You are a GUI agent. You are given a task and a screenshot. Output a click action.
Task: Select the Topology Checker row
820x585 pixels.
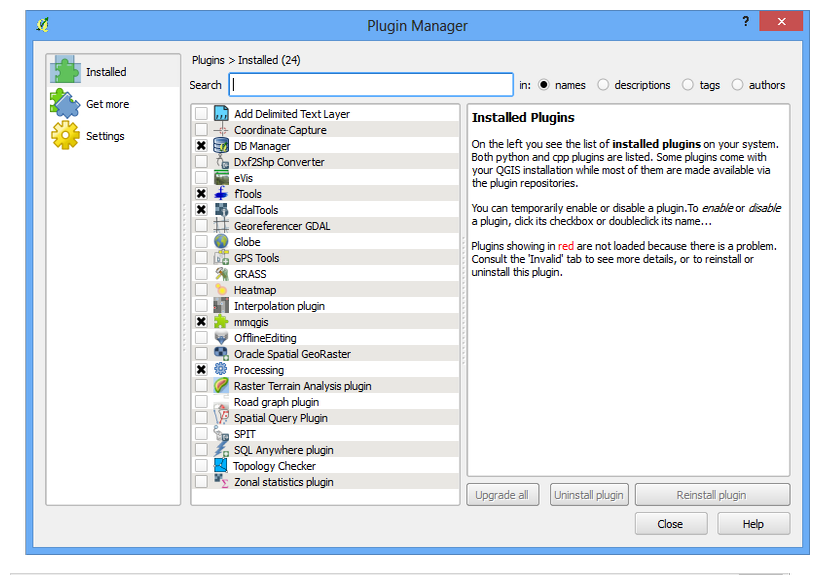pyautogui.click(x=325, y=466)
